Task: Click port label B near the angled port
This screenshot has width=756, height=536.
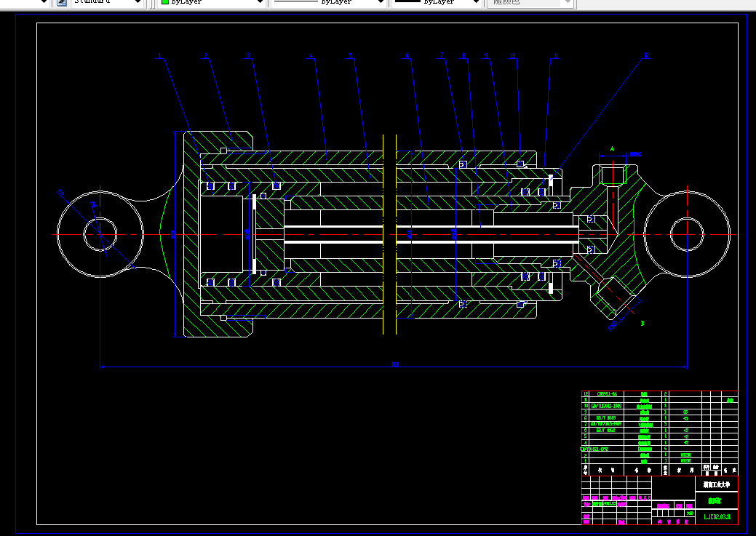Action: point(642,324)
